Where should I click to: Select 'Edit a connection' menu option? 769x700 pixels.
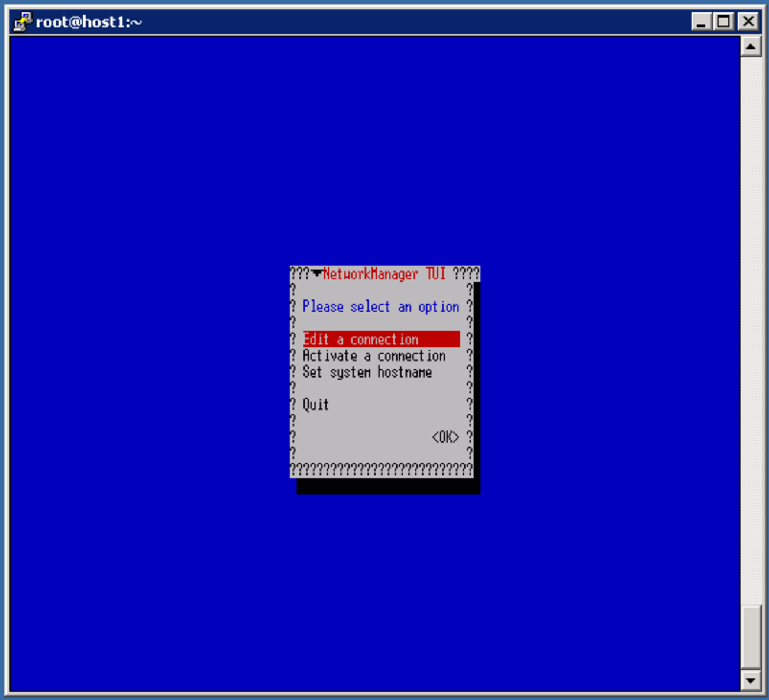(381, 339)
